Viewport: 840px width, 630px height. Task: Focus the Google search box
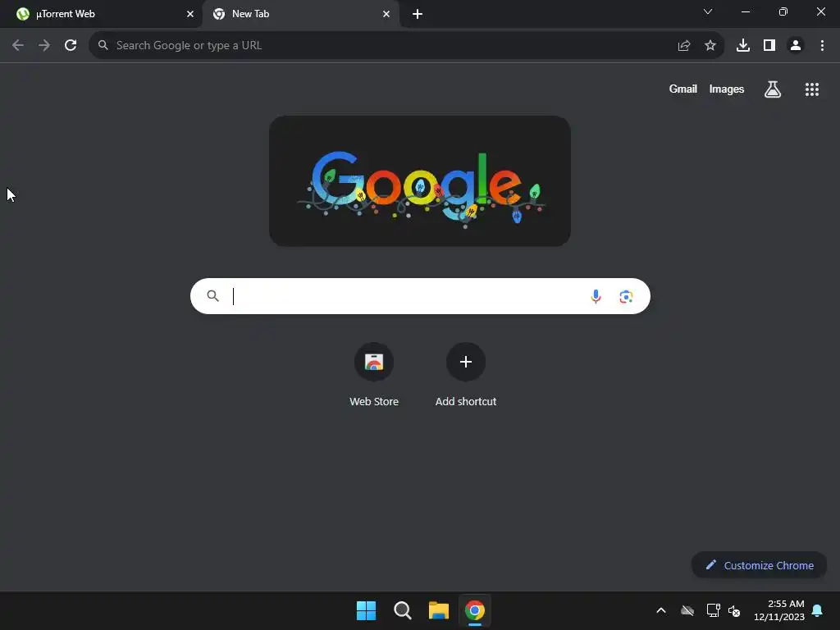coord(421,296)
